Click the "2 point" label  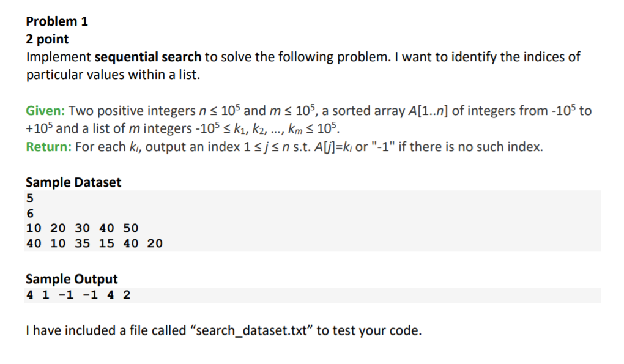47,39
